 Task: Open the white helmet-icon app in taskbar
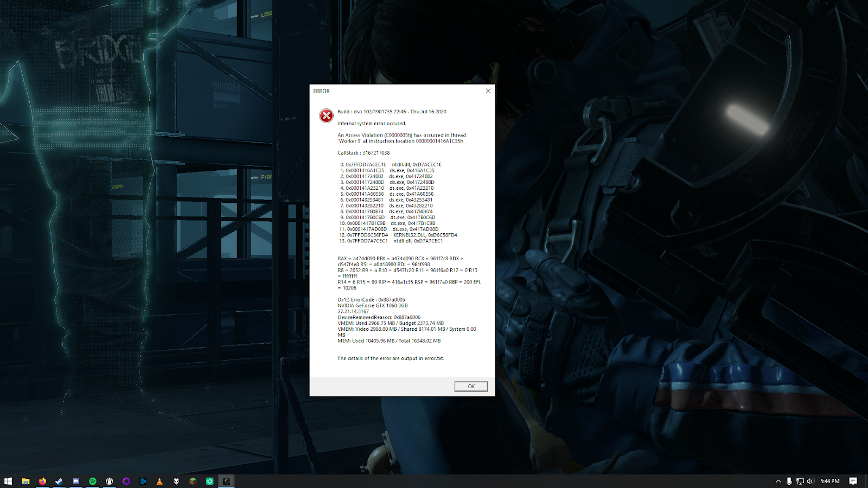[x=110, y=481]
